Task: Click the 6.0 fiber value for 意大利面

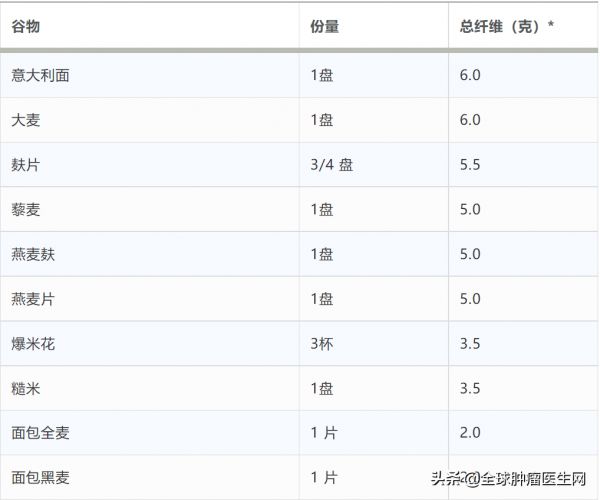Action: tap(470, 75)
